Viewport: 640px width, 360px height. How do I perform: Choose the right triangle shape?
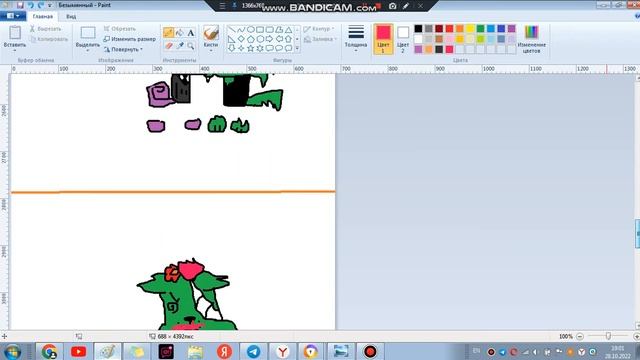(231, 39)
